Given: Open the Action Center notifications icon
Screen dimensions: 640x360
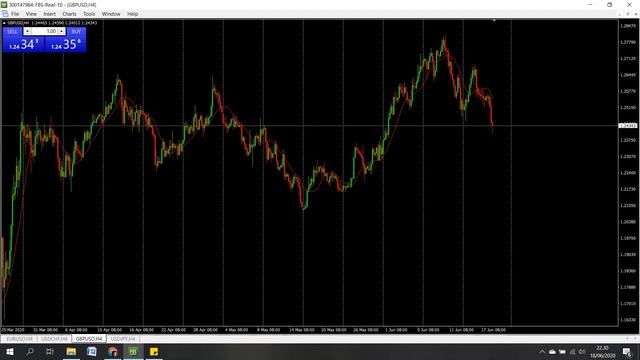Looking at the screenshot, I should tap(627, 352).
